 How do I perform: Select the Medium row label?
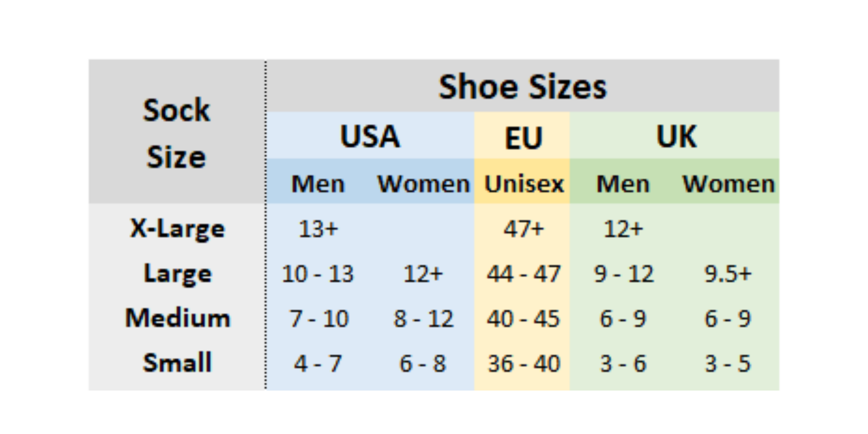click(178, 318)
